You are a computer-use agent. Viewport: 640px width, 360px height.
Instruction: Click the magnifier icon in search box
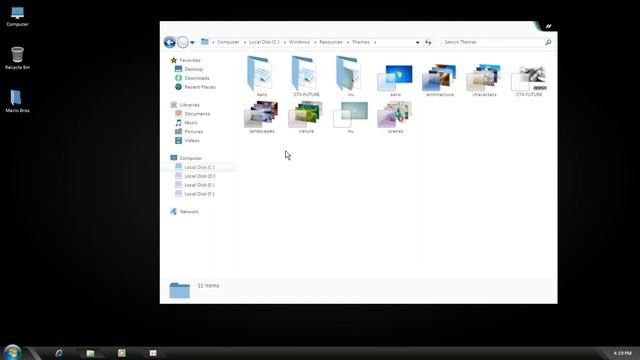point(548,42)
